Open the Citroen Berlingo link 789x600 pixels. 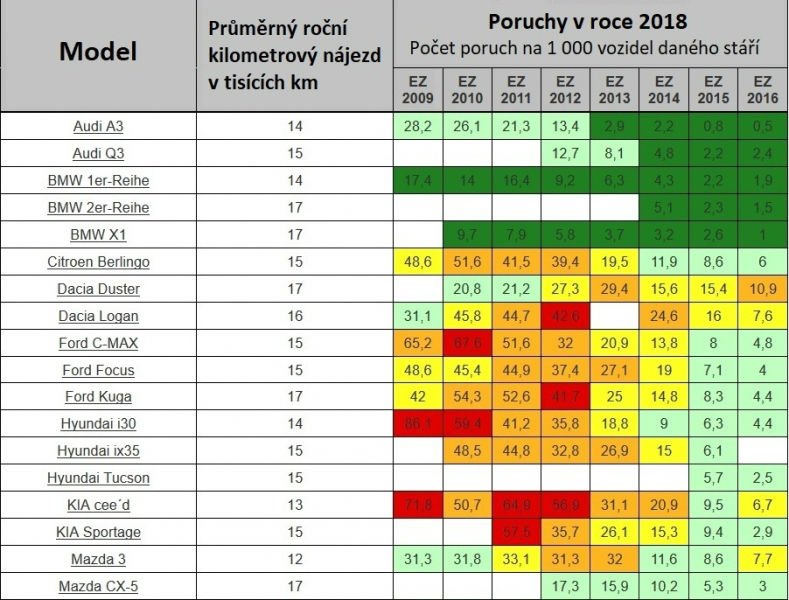(98, 262)
